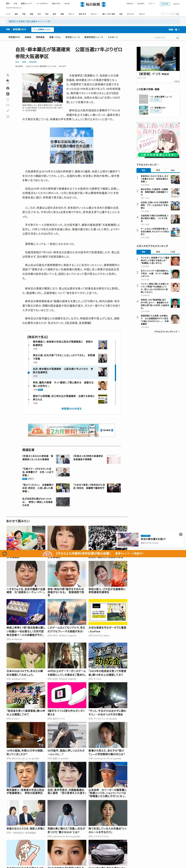
Task: Show スポニチ ranking for 昨日
Action: coord(158,252)
